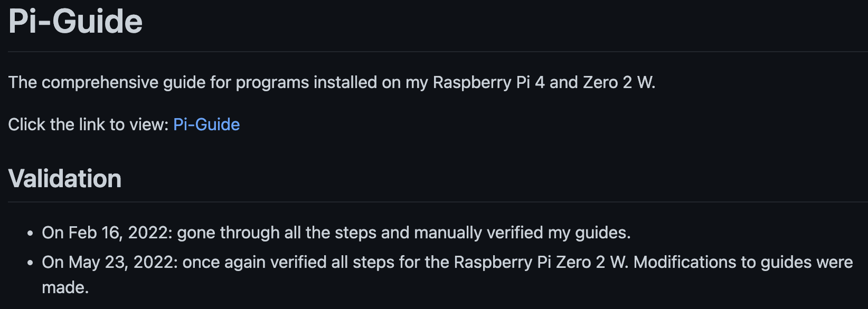The width and height of the screenshot is (868, 309).
Task: Click 'Modifications to guides were' text
Action: point(743,263)
